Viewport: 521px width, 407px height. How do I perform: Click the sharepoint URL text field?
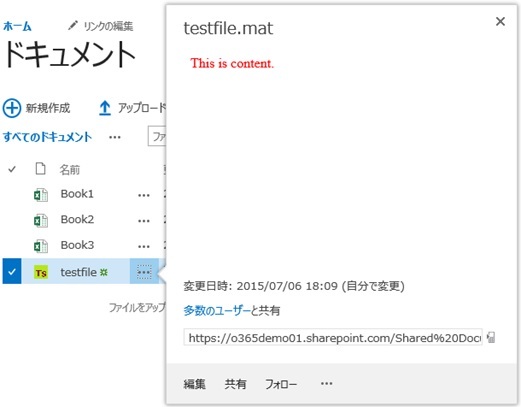(x=333, y=337)
